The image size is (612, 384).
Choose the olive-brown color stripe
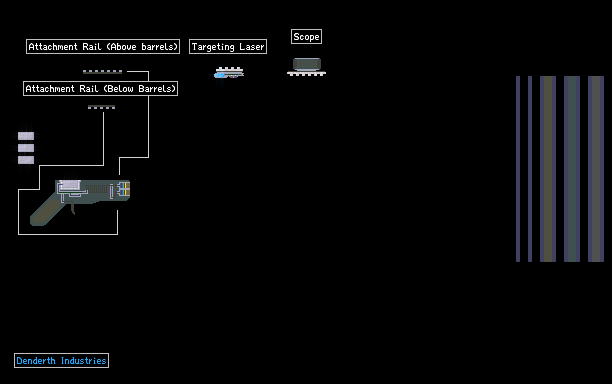(548, 169)
